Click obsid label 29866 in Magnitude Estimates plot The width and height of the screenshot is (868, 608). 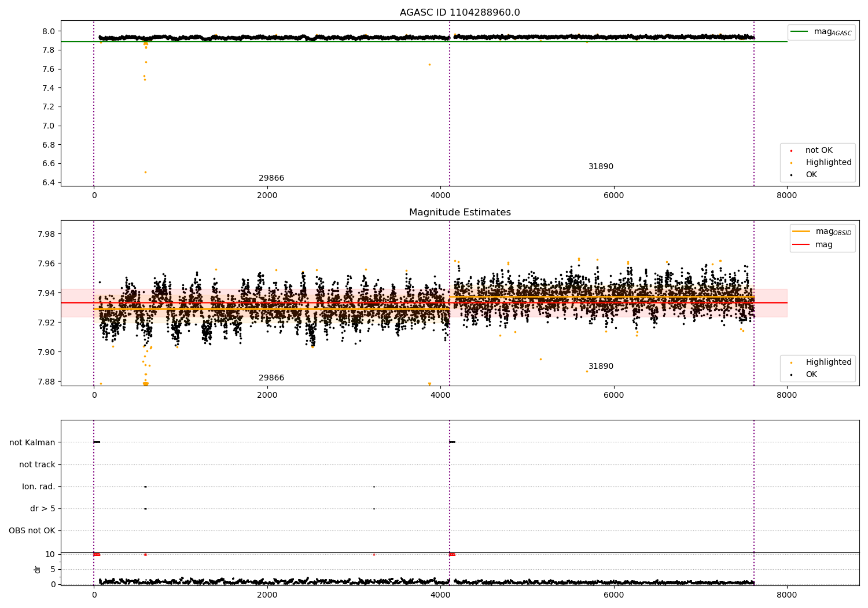coord(271,378)
